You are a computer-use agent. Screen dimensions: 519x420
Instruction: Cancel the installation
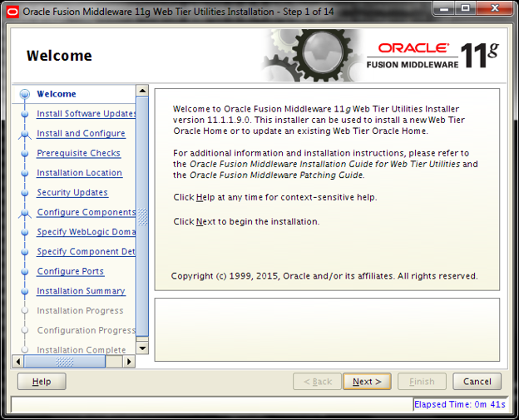coord(477,382)
